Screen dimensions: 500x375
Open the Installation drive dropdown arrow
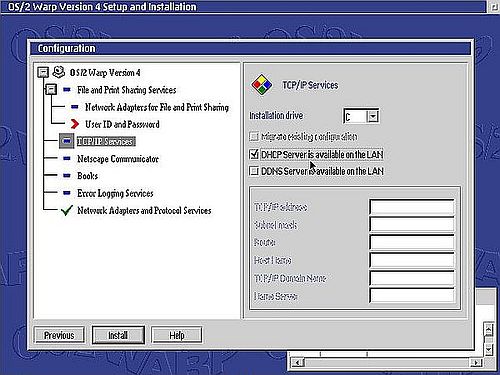pyautogui.click(x=373, y=116)
